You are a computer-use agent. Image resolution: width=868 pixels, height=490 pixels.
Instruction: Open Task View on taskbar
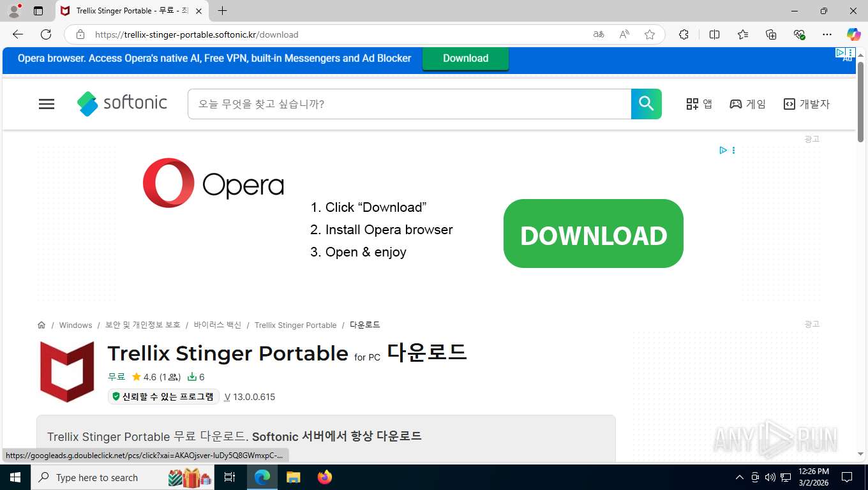230,477
